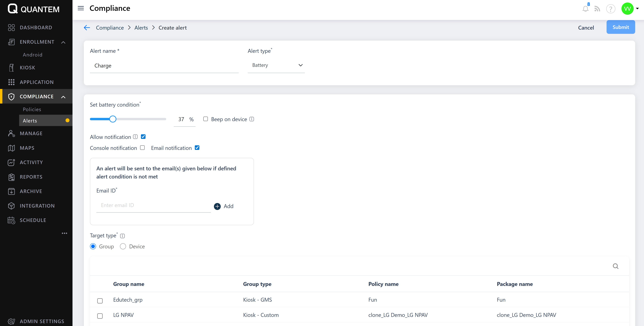Open the notifications bell icon
The height and width of the screenshot is (326, 644).
[585, 9]
